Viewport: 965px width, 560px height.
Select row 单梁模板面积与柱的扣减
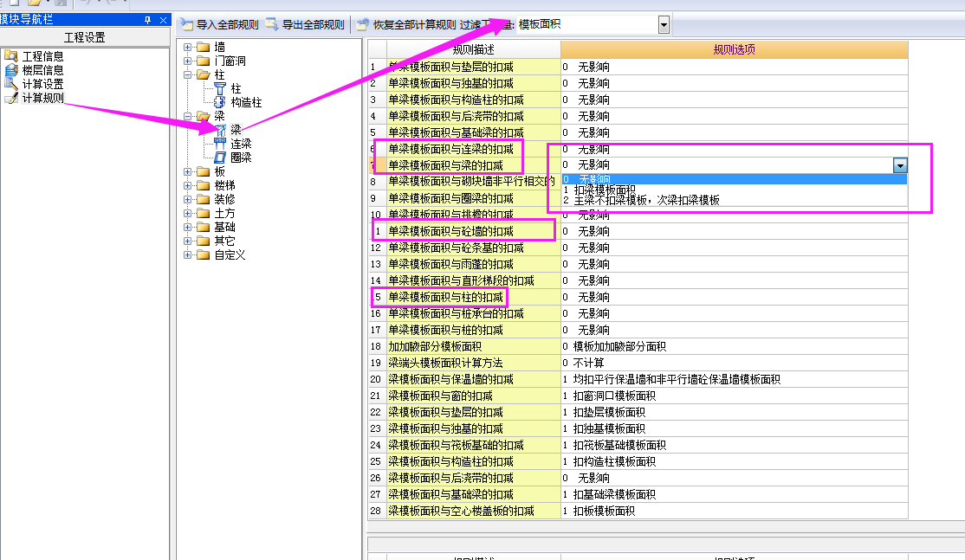[473, 297]
